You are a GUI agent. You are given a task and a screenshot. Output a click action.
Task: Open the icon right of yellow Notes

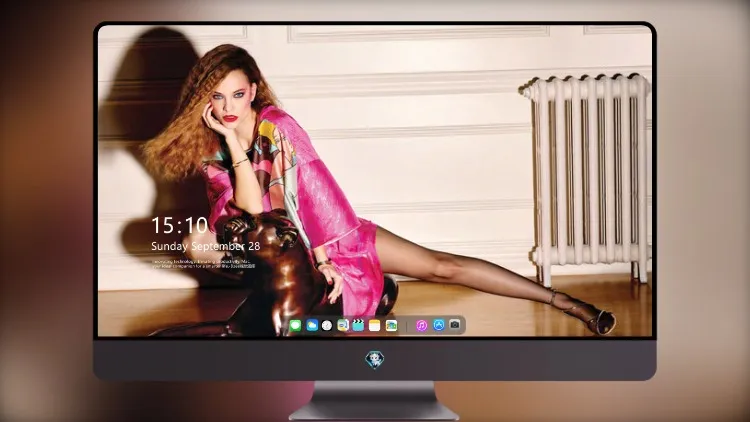click(391, 326)
